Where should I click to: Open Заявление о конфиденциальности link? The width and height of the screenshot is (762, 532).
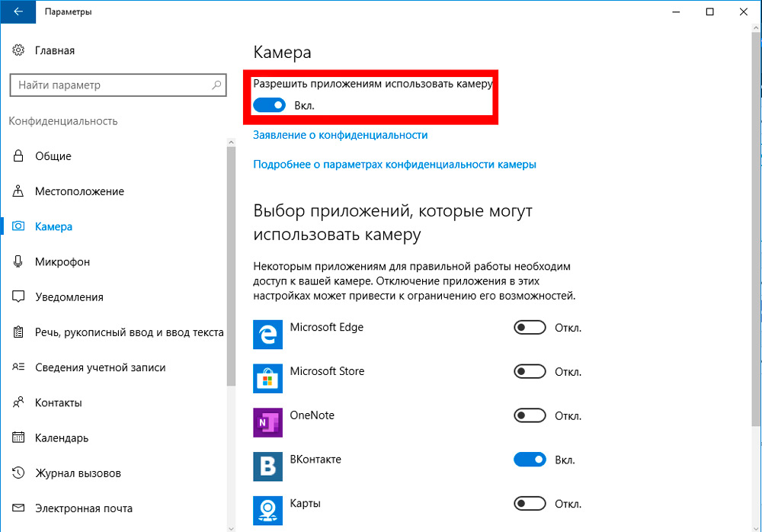click(340, 135)
